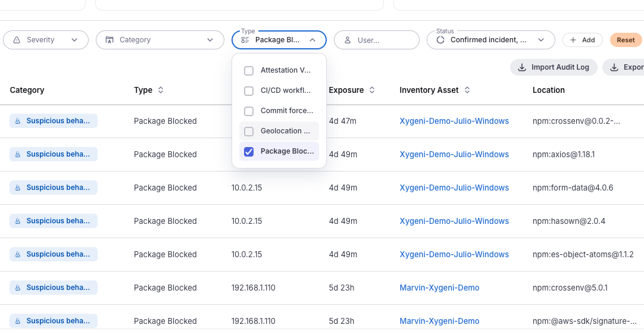644x334 pixels.
Task: Click location npm:hasown@2.0.4
Action: pyautogui.click(x=569, y=221)
